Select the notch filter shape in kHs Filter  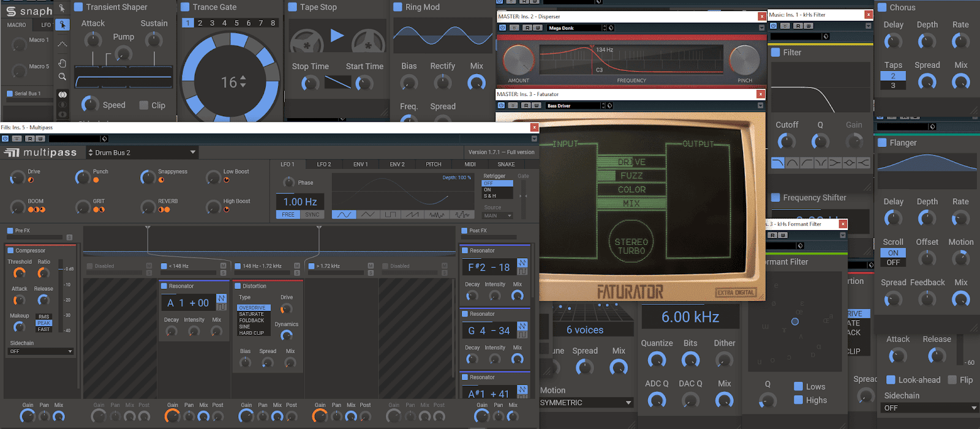pos(821,163)
